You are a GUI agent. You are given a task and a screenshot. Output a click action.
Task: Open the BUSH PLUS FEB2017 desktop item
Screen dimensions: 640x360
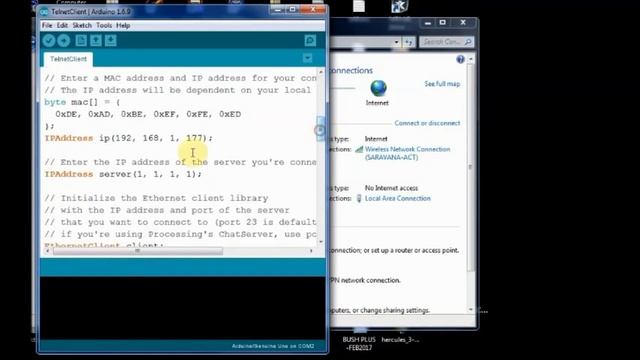[359, 340]
